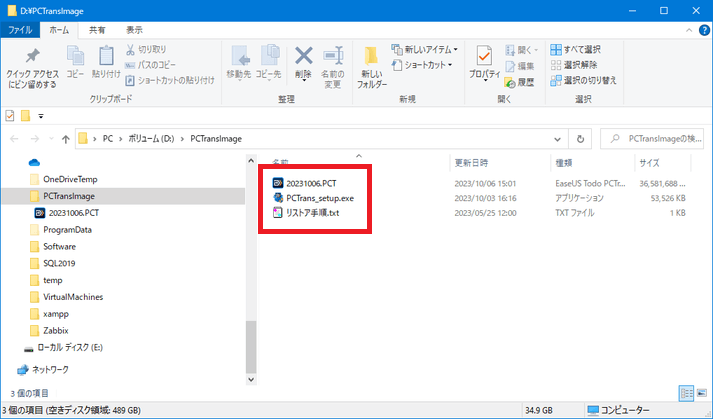Open the ファイル menu tab

pos(20,31)
